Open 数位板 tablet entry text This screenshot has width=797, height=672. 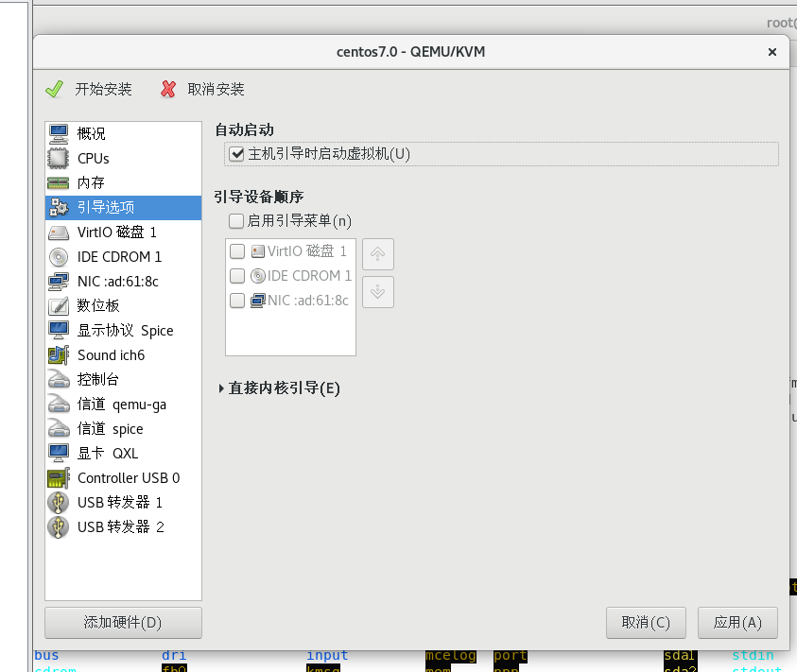pyautogui.click(x=98, y=305)
